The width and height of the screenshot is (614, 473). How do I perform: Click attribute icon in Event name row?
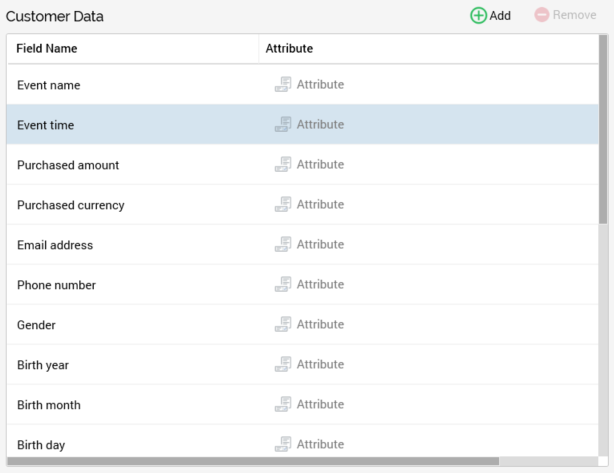click(x=283, y=85)
